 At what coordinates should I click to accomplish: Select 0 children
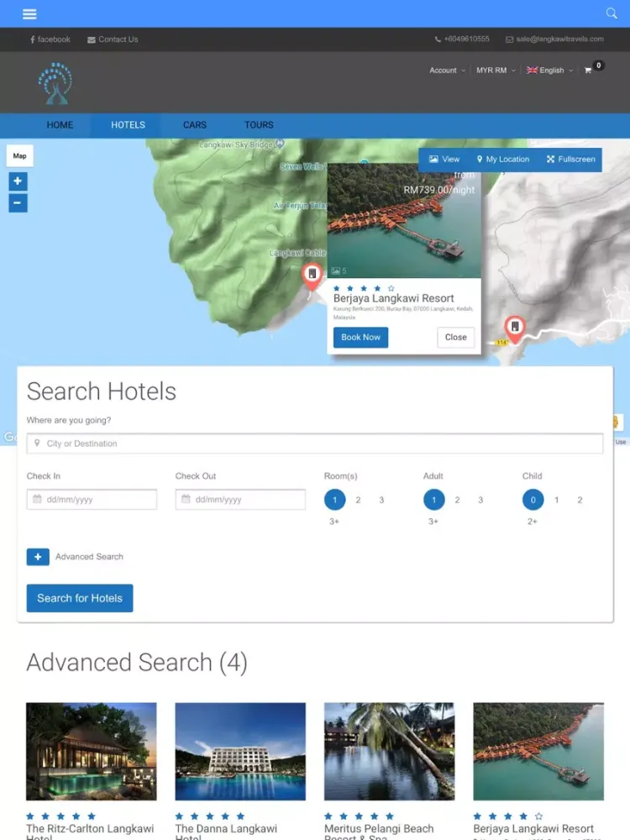533,500
